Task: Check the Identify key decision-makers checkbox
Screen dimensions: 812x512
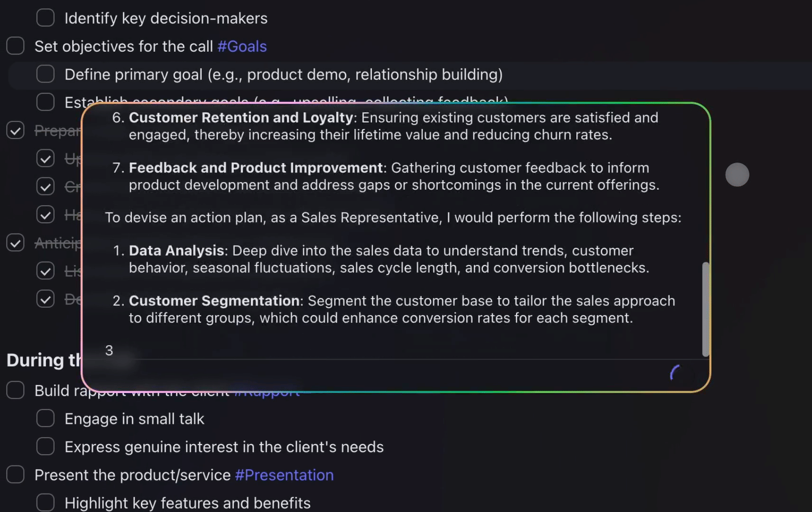Action: point(46,18)
